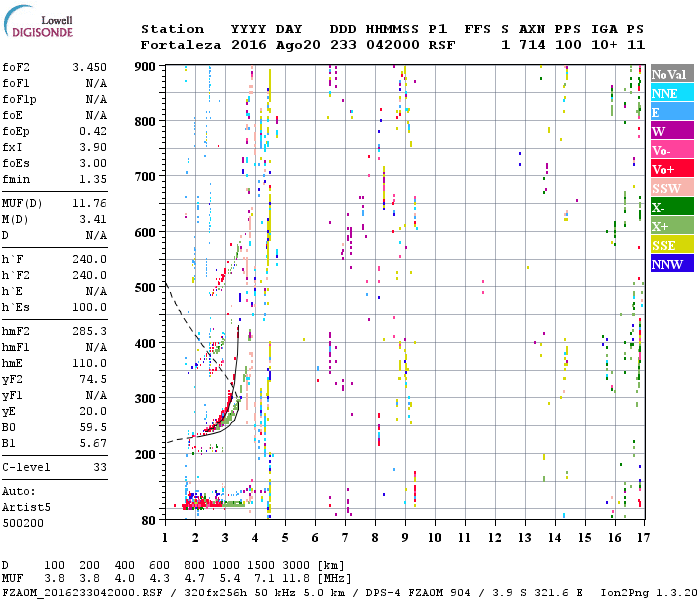Click the 200 km height axis label
The width and height of the screenshot is (700, 600).
pyautogui.click(x=145, y=454)
